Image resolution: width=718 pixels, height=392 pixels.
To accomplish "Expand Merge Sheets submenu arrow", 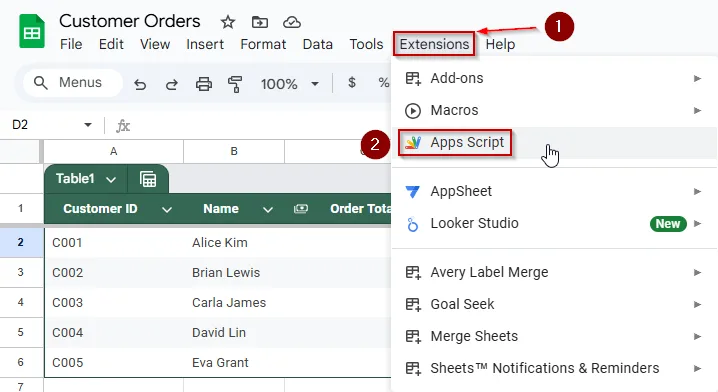I will (697, 337).
